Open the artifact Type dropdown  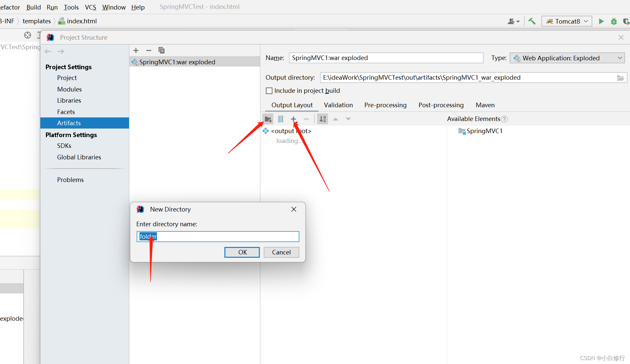coord(567,58)
